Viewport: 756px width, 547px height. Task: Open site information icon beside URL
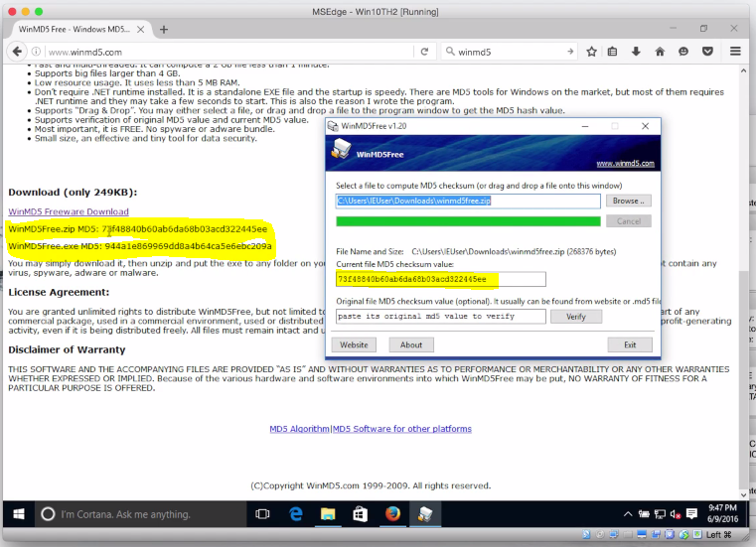point(36,52)
